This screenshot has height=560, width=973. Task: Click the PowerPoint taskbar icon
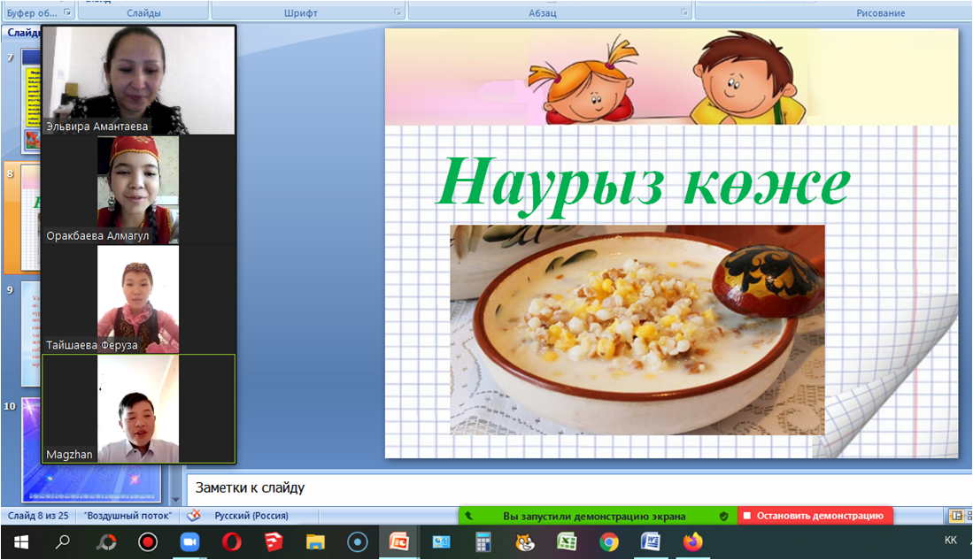point(399,541)
